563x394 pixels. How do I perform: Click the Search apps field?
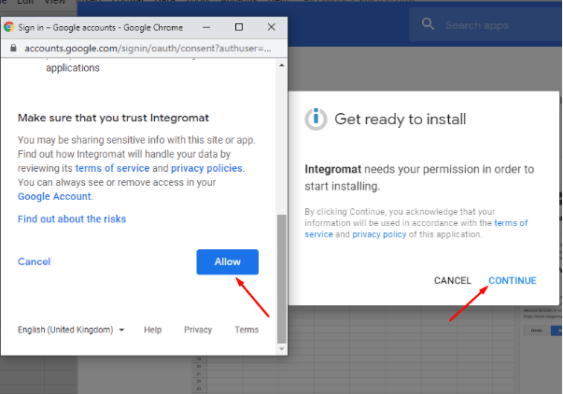pos(486,25)
